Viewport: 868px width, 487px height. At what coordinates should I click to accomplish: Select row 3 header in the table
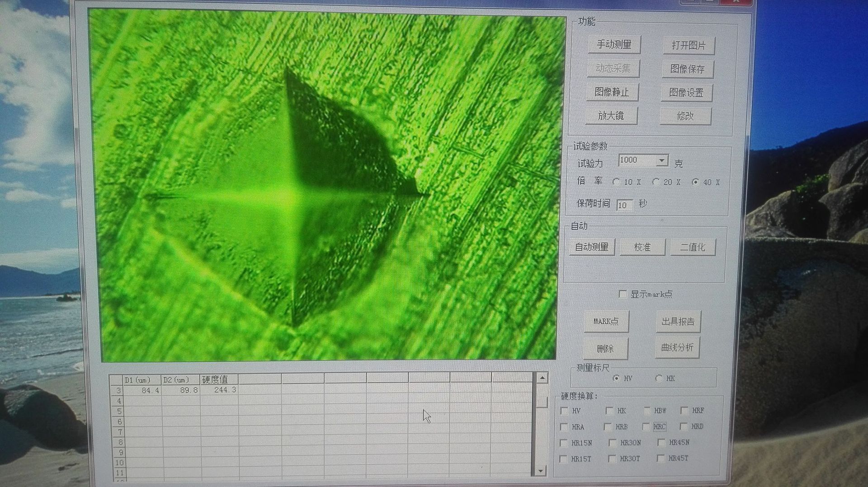coord(117,390)
